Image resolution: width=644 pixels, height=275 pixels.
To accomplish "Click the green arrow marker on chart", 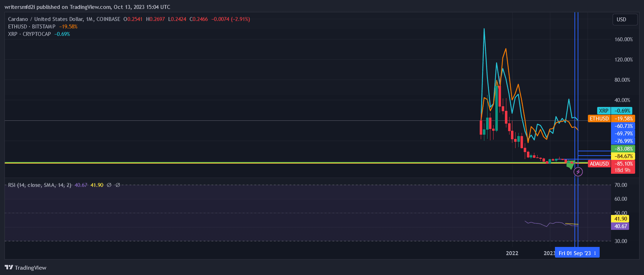I will click(570, 165).
